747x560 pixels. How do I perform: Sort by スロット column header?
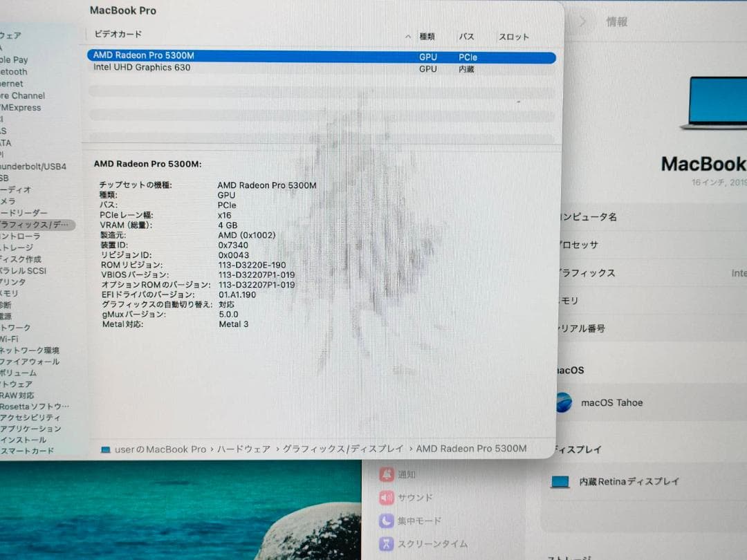click(x=513, y=37)
